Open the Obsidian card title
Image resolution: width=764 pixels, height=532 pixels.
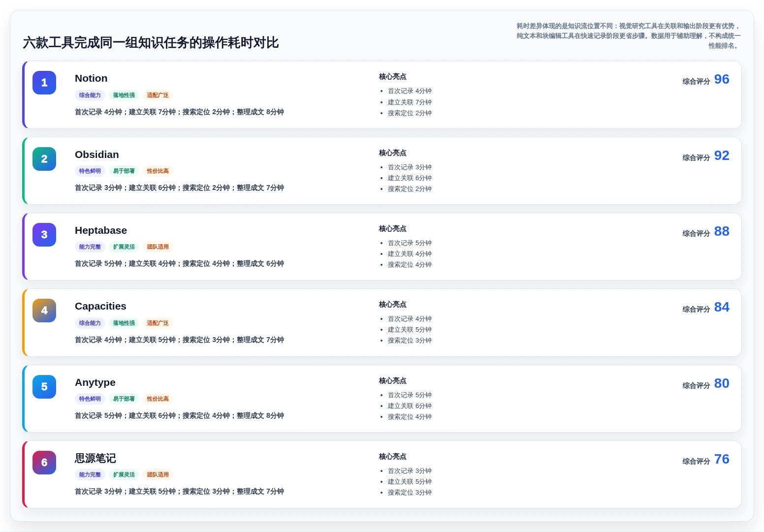[x=97, y=155]
